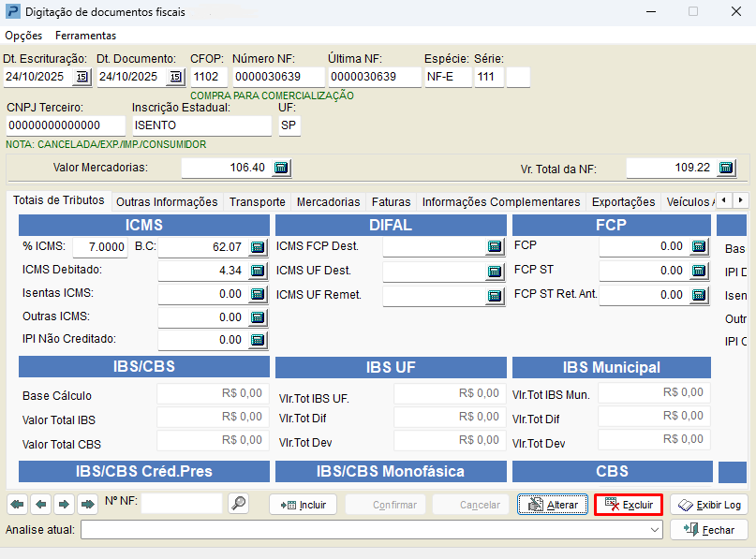Image resolution: width=756 pixels, height=559 pixels.
Task: Switch to the Informações Complementares tab
Action: pyautogui.click(x=500, y=201)
